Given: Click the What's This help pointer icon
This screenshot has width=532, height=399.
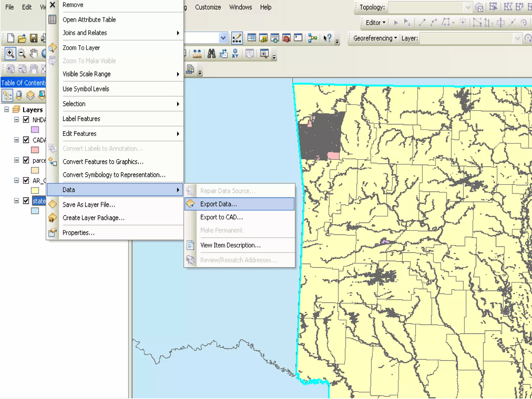Looking at the screenshot, I should pos(327,38).
